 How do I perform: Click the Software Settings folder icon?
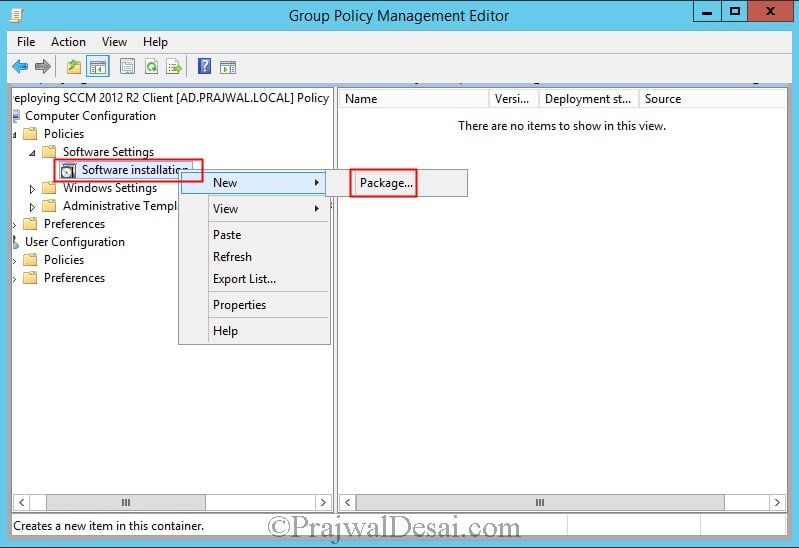49,151
